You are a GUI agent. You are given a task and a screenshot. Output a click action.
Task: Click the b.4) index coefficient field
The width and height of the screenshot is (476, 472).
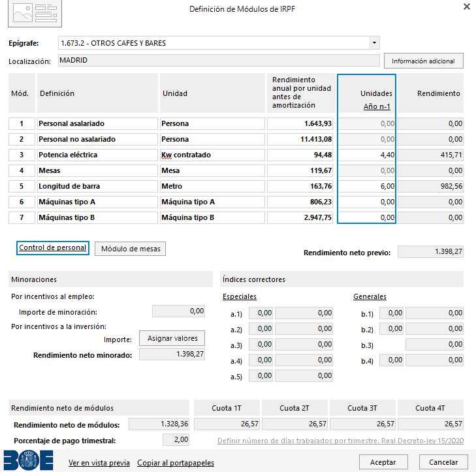tap(391, 360)
